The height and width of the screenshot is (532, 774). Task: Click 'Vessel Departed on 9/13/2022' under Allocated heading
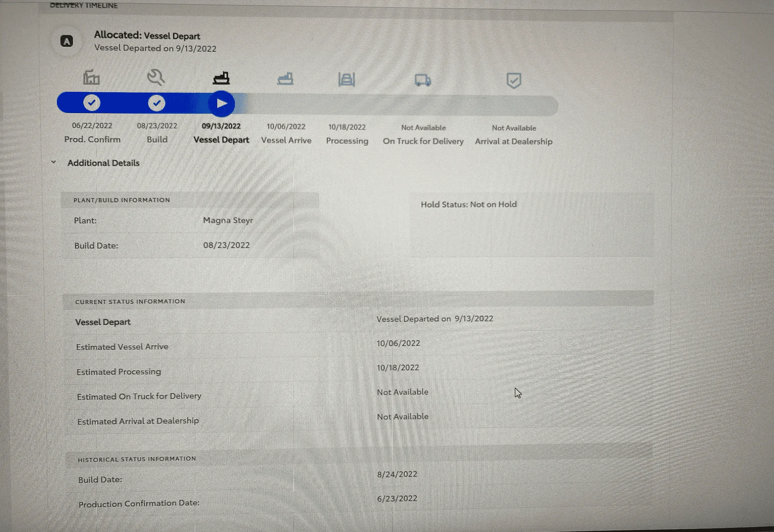[x=155, y=48]
